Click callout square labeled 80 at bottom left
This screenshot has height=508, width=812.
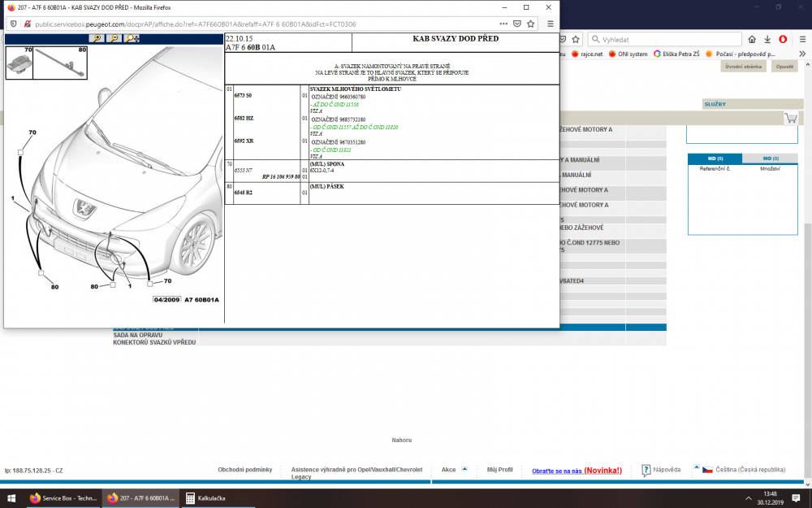coord(41,272)
